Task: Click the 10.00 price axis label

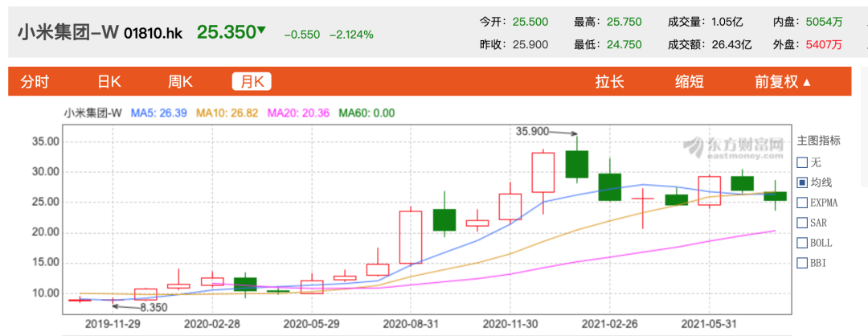Action: [46, 293]
